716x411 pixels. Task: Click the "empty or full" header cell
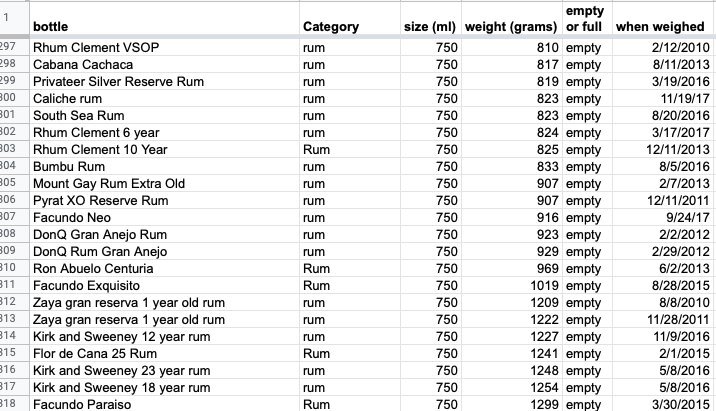click(584, 19)
